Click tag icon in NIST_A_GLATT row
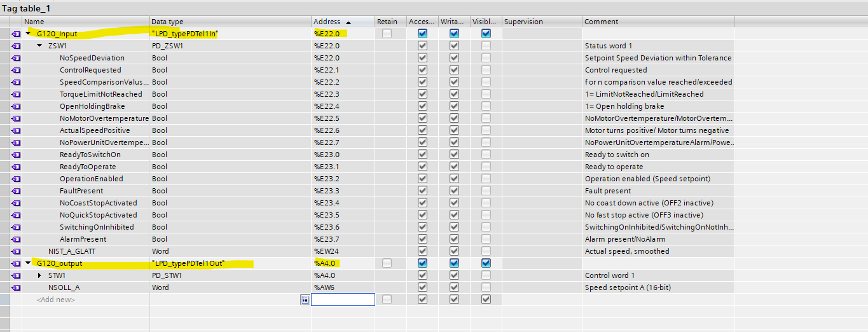This screenshot has height=332, width=868. tap(16, 251)
